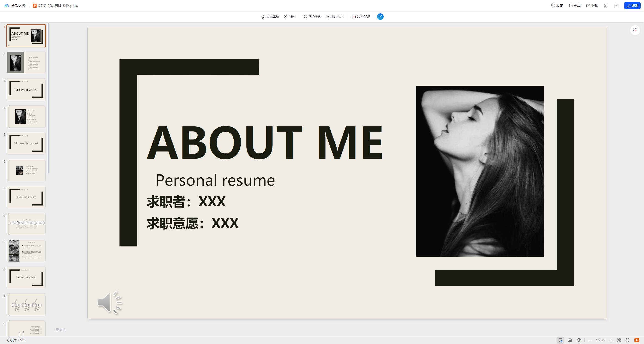This screenshot has width=644, height=344.
Task: Click the orange slideshow play icon
Action: (637, 340)
